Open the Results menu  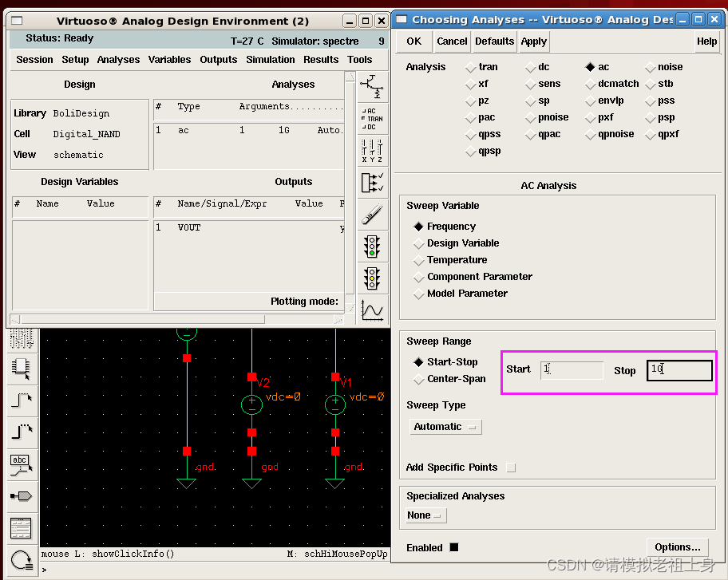click(x=321, y=60)
